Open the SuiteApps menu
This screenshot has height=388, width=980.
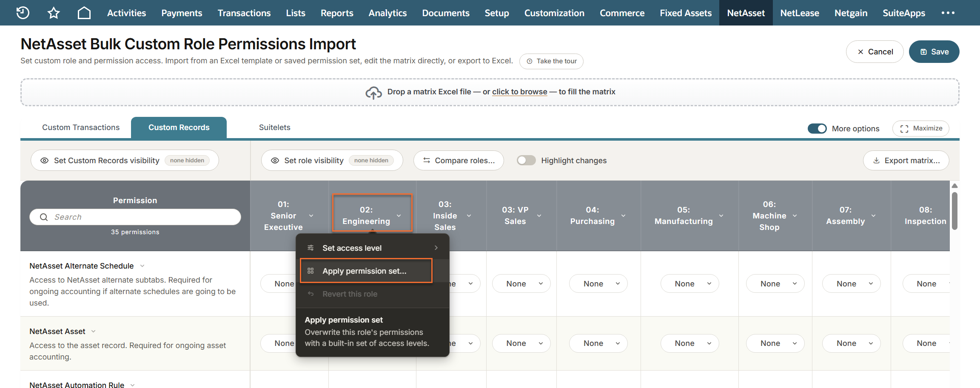[904, 13]
